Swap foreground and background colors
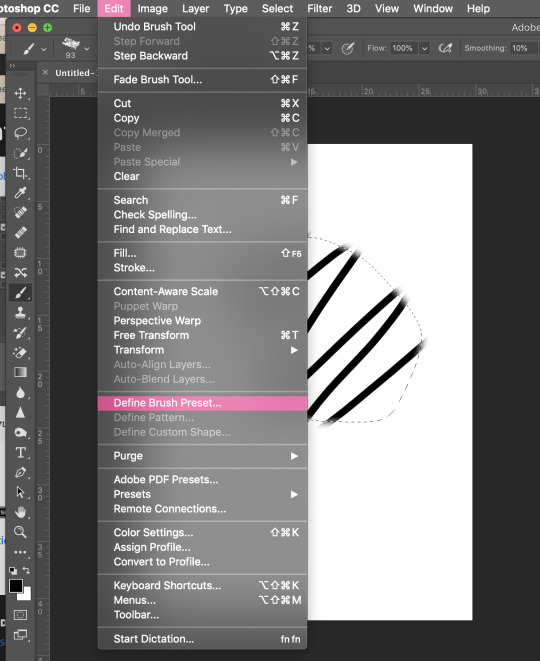The width and height of the screenshot is (540, 661). click(26, 570)
